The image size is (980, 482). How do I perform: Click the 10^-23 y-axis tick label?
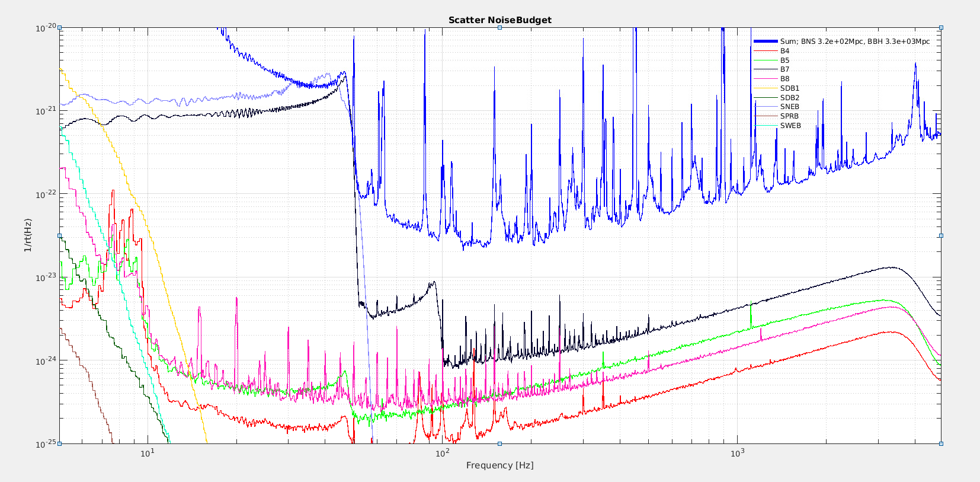click(46, 277)
